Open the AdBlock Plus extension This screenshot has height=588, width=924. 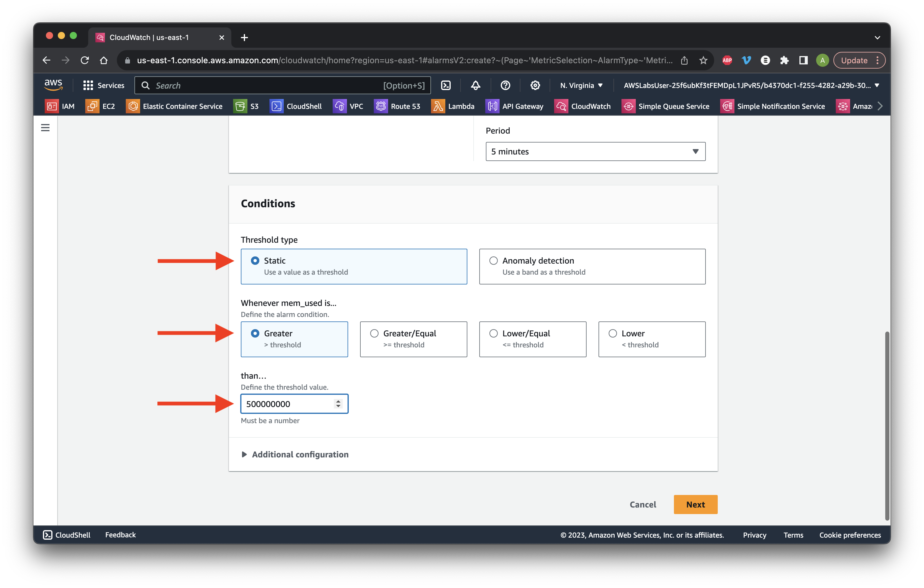pos(727,60)
